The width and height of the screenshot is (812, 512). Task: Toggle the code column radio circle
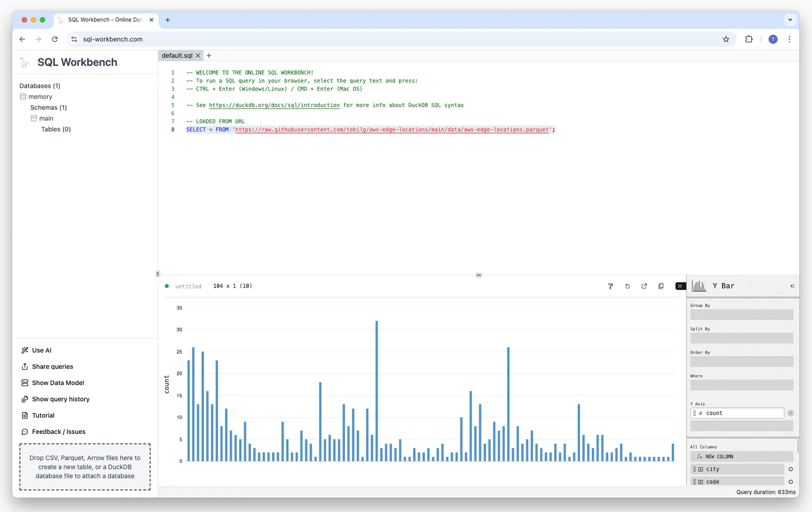[x=791, y=482]
